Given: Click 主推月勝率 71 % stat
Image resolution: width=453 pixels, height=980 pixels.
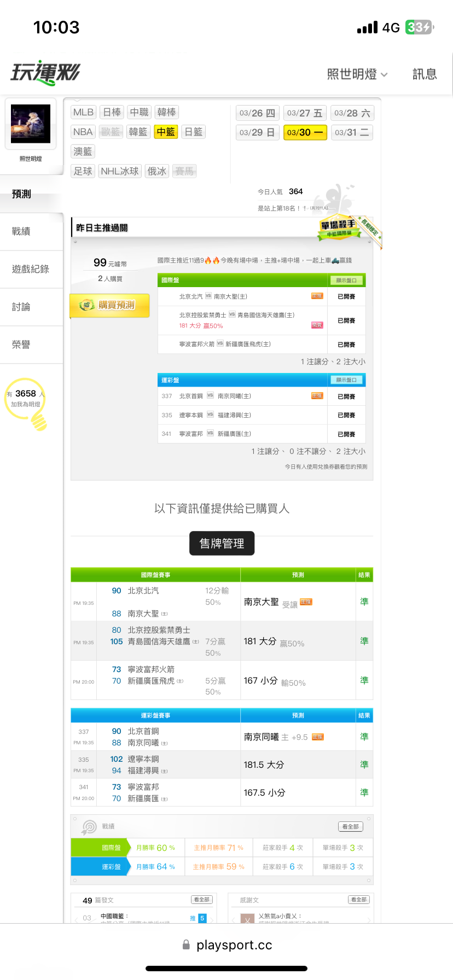Looking at the screenshot, I should pyautogui.click(x=219, y=848).
